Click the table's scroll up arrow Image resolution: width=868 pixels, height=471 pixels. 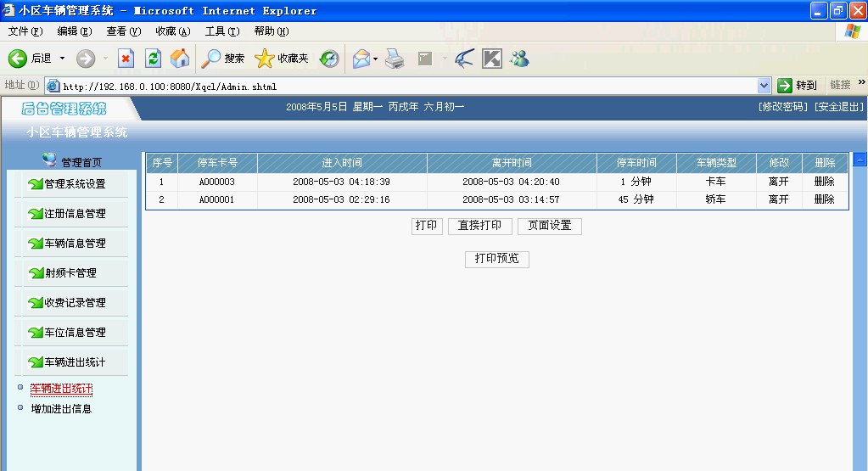click(860, 160)
